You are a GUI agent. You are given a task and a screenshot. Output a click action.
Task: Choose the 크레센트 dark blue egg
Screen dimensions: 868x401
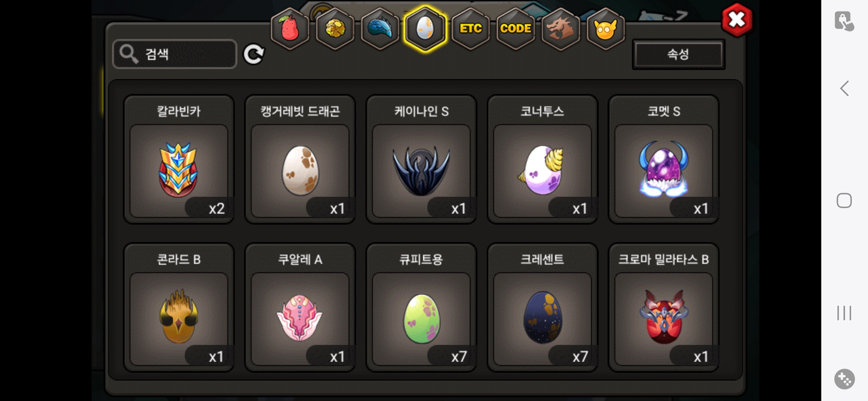[543, 308]
